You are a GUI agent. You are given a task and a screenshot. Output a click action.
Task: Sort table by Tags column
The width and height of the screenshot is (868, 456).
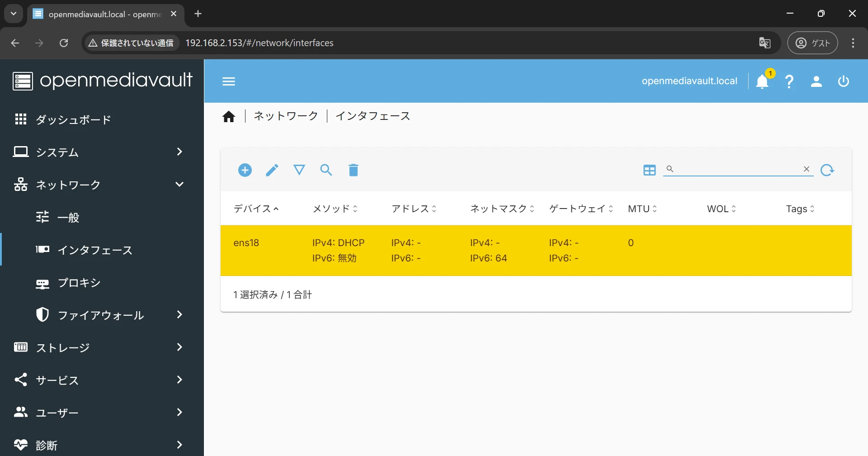tap(800, 209)
